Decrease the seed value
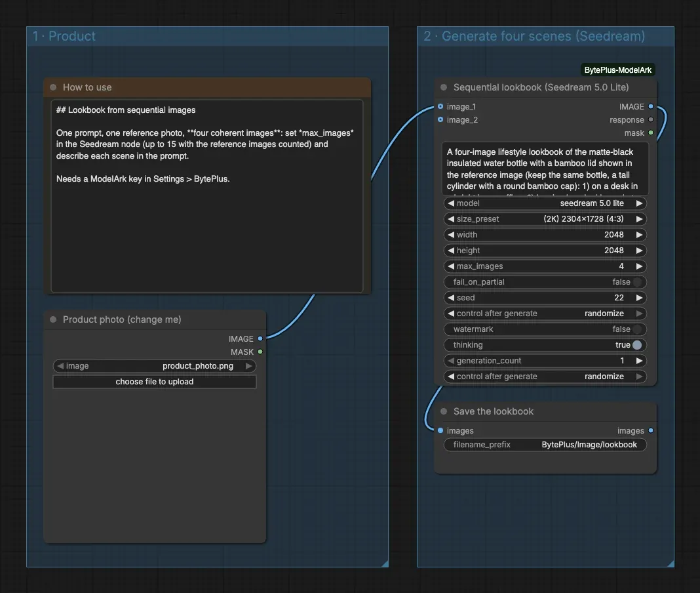The height and width of the screenshot is (593, 700). [x=451, y=298]
